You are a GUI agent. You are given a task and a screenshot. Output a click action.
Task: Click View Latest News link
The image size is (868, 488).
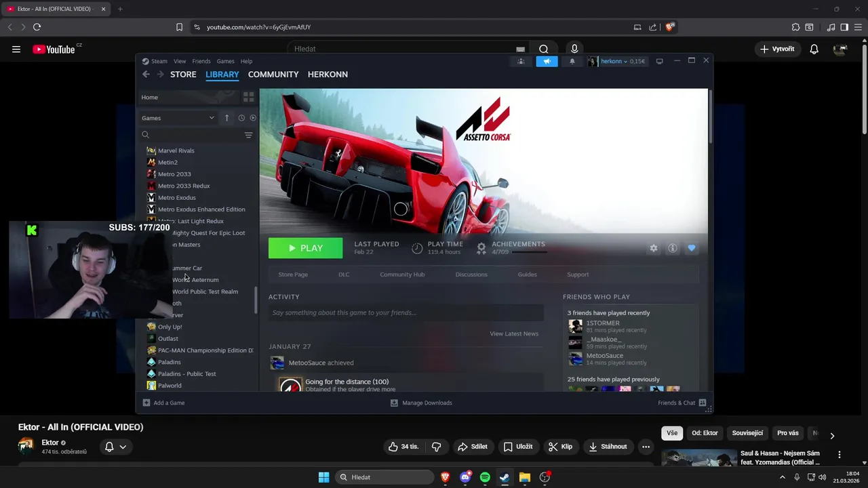point(514,333)
